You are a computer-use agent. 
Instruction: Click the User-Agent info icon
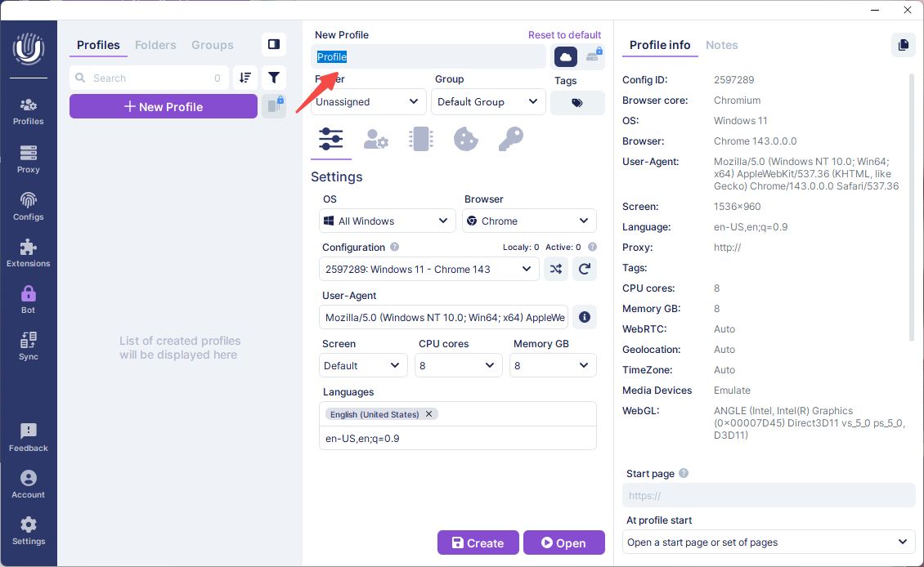pos(585,317)
